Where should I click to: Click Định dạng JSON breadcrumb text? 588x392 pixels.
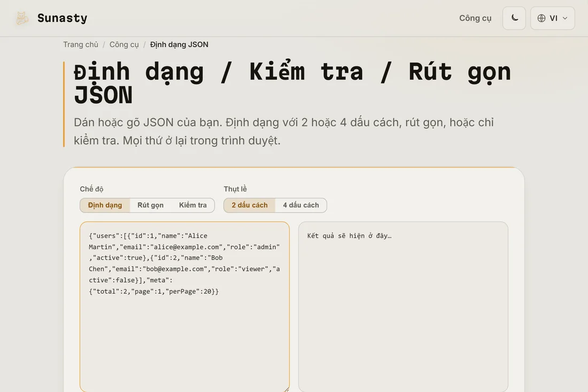[179, 44]
